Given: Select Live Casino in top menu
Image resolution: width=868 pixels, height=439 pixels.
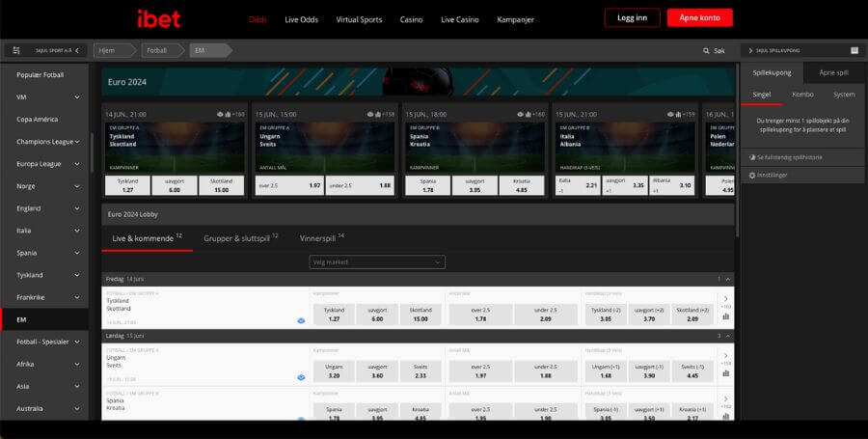Looking at the screenshot, I should point(460,19).
